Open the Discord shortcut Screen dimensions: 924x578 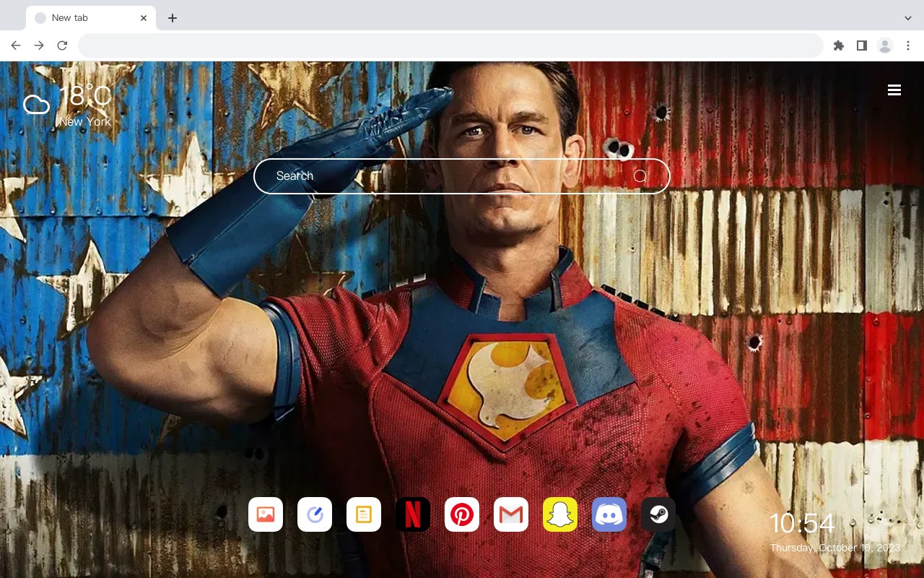pos(609,514)
